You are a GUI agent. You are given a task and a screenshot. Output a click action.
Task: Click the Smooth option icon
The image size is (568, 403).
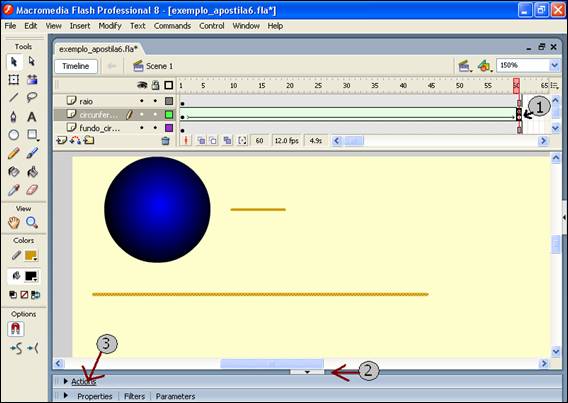coord(16,348)
